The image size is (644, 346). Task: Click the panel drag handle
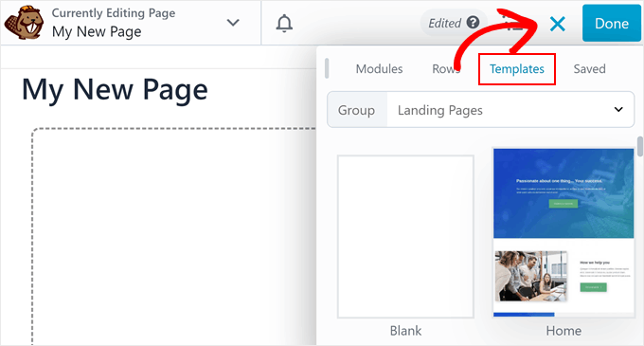[x=327, y=68]
